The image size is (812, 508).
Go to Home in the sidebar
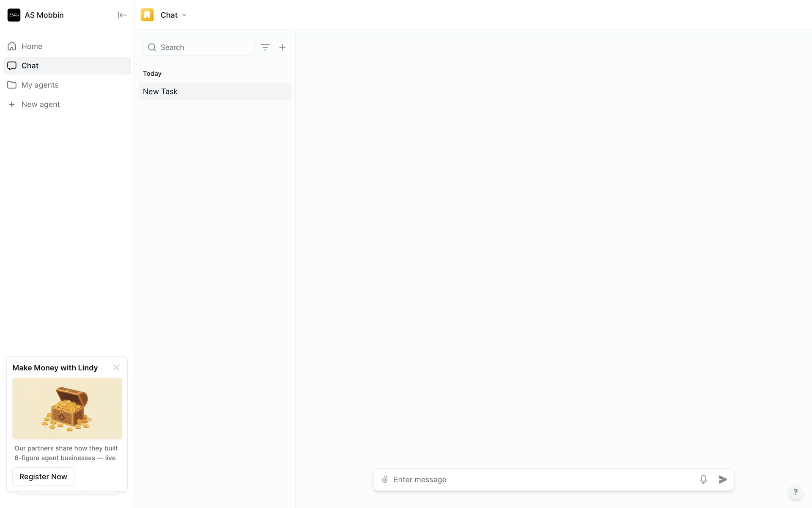click(32, 46)
